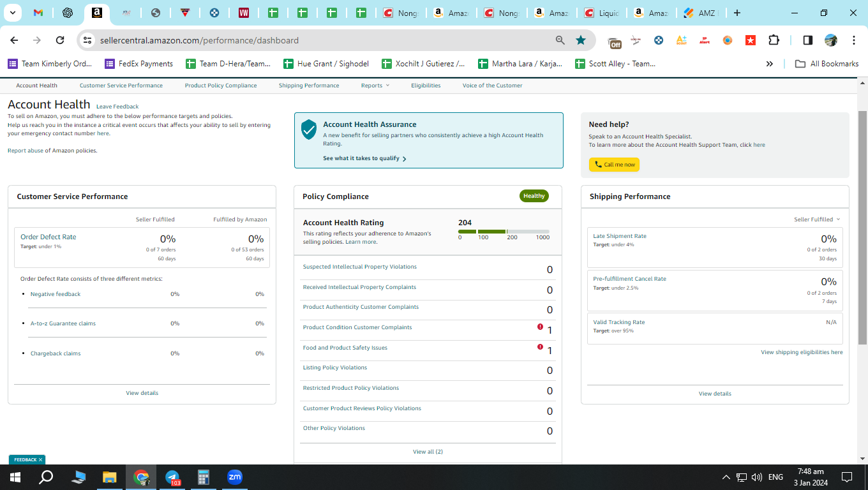868x490 pixels.
Task: Open the Chrome profile avatar
Action: pos(831,40)
